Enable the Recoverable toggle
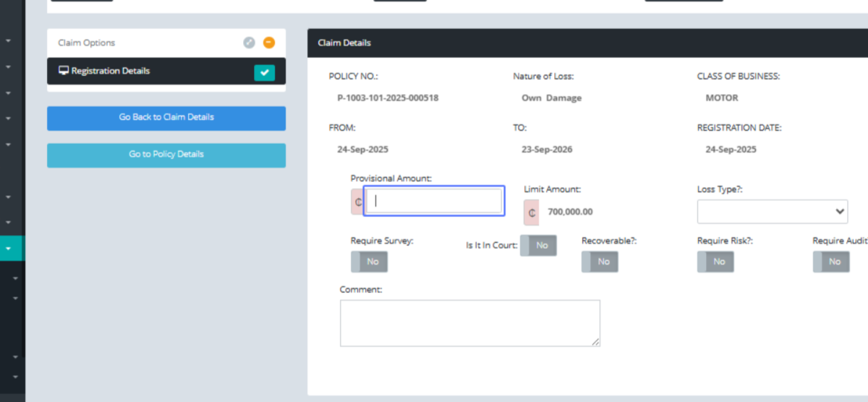 600,262
